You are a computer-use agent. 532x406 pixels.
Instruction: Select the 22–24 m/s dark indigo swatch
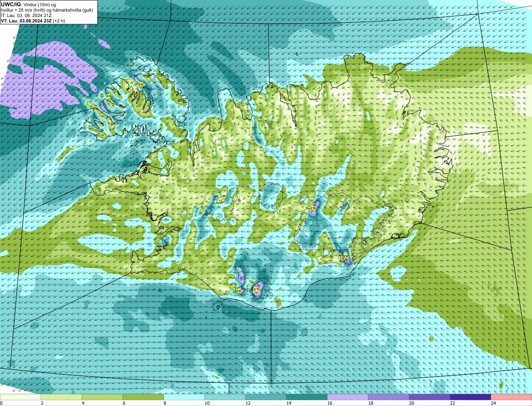click(470, 397)
